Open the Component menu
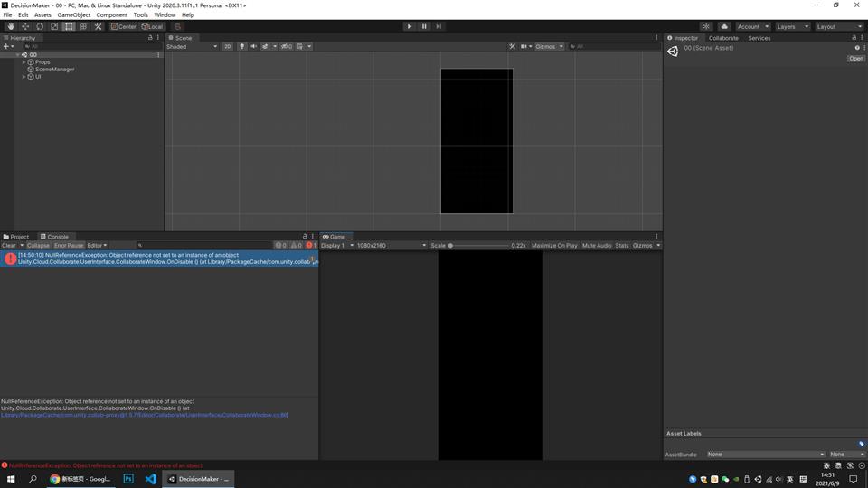This screenshot has height=488, width=868. 112,15
